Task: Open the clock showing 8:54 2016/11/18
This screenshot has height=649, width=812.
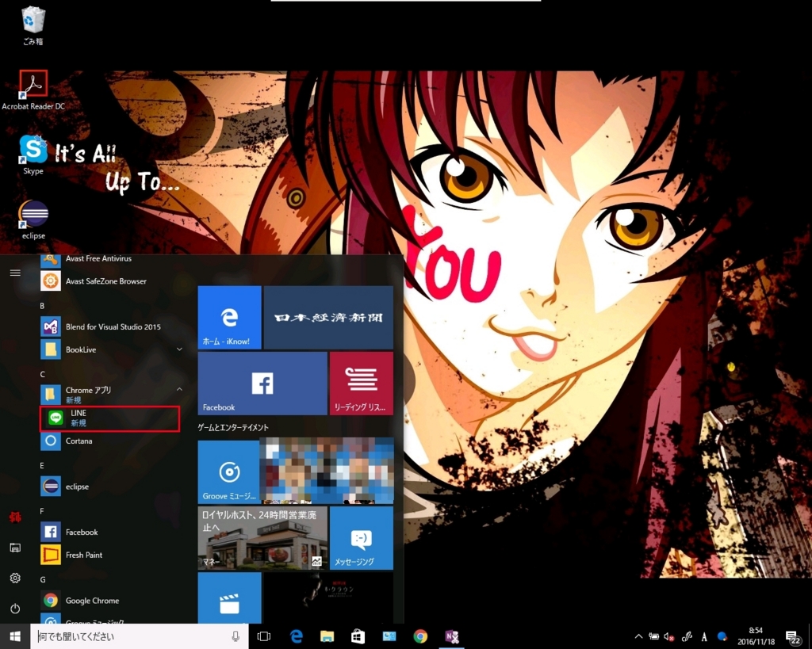Action: point(756,636)
